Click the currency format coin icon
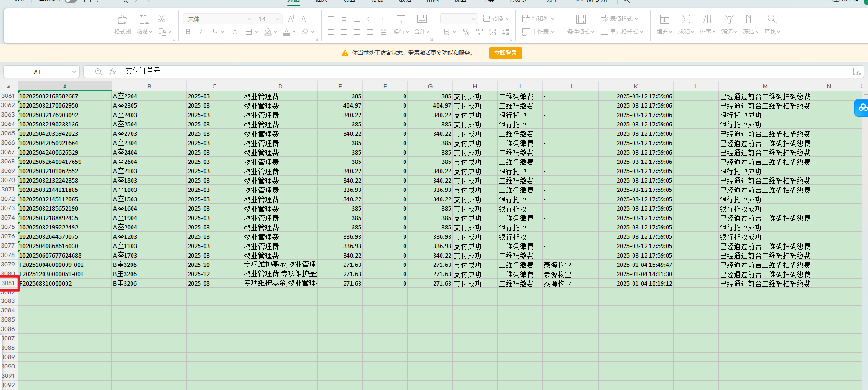 447,32
